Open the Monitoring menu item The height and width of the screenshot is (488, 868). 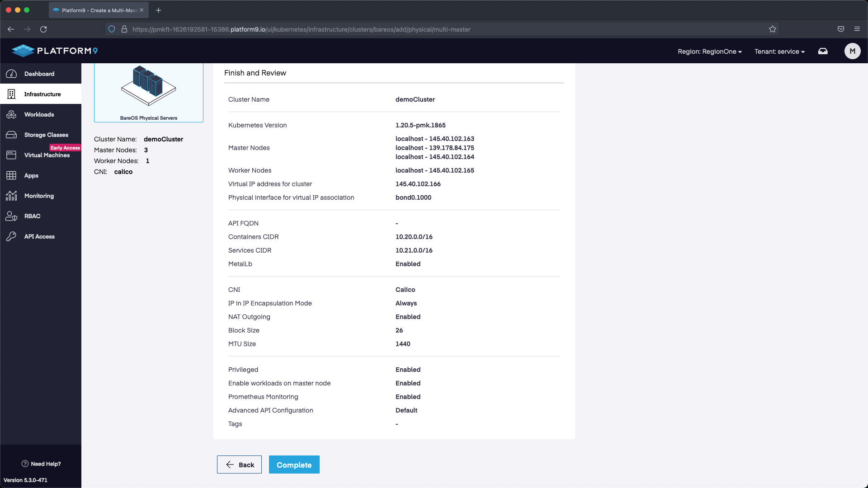point(41,196)
